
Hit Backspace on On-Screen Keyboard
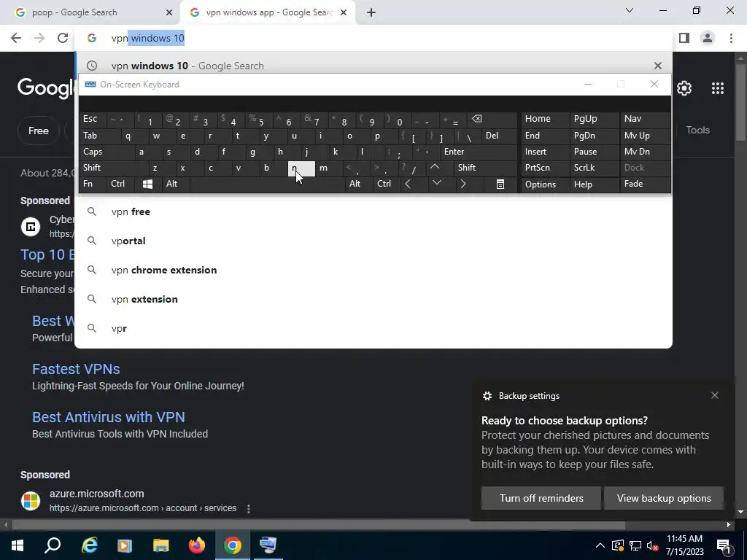(x=492, y=119)
